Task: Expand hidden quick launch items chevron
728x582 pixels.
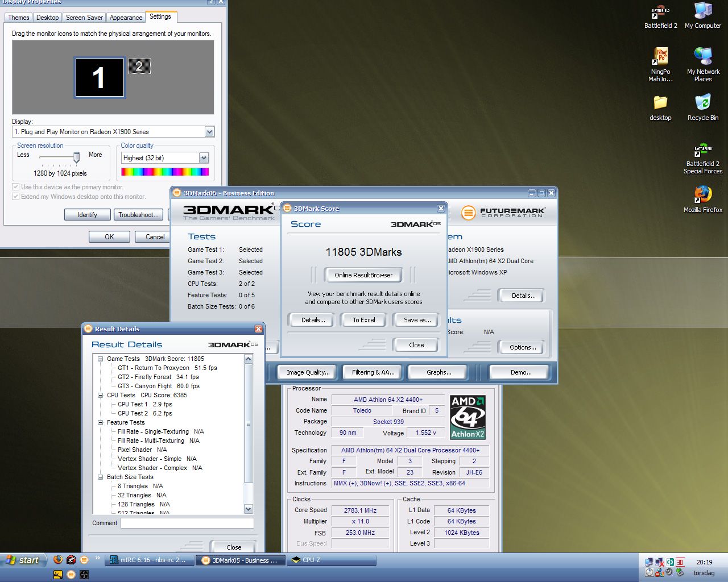Action: tap(97, 559)
